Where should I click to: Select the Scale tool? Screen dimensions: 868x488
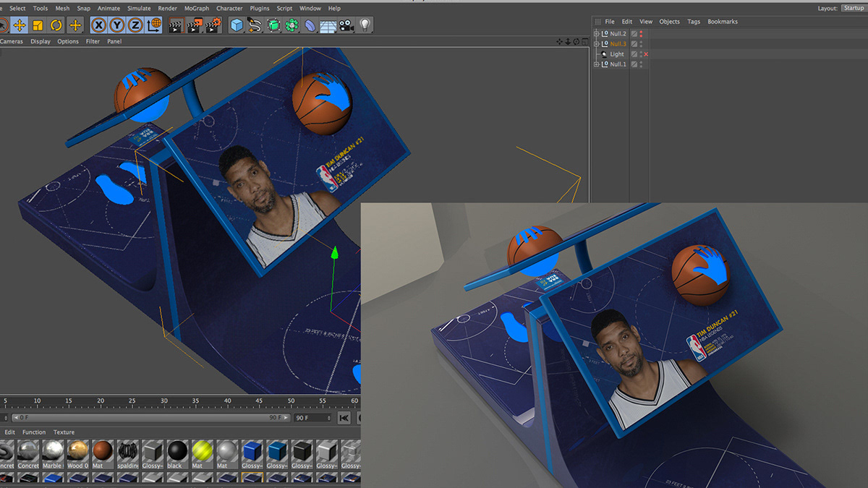38,25
